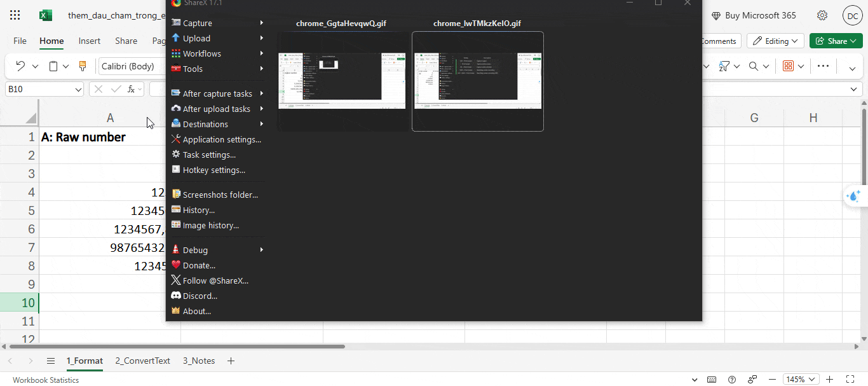
Task: Open the Calibri (Body) font dropdown
Action: coord(132,66)
